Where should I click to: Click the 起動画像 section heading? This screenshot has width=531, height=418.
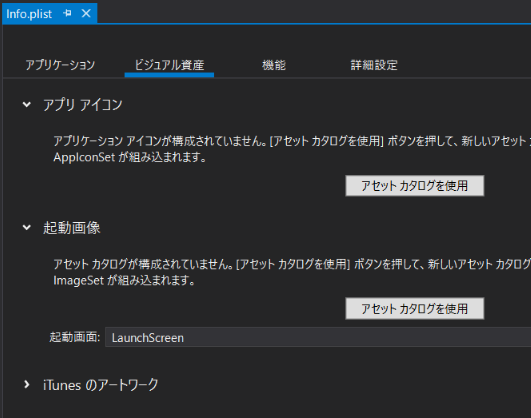[72, 228]
